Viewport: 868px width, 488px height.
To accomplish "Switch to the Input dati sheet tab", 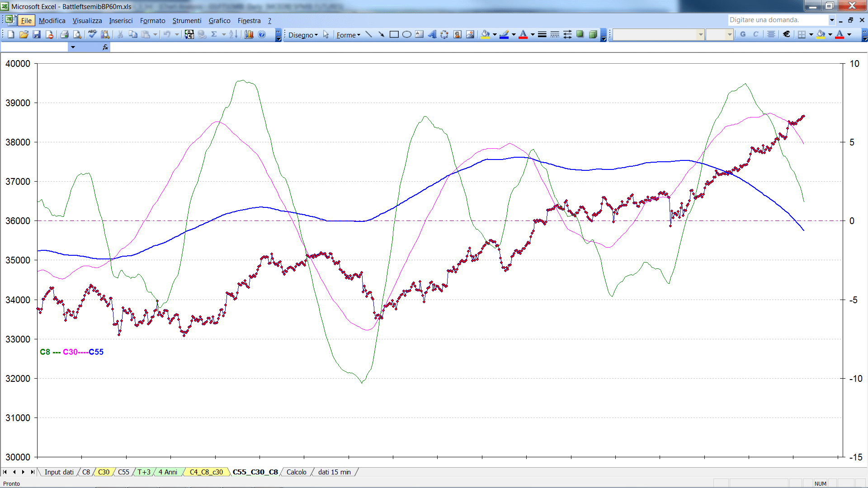I will (59, 472).
